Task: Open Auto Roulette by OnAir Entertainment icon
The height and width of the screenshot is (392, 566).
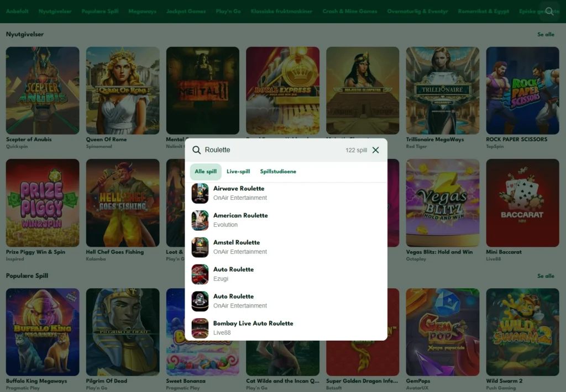Action: [x=200, y=301]
